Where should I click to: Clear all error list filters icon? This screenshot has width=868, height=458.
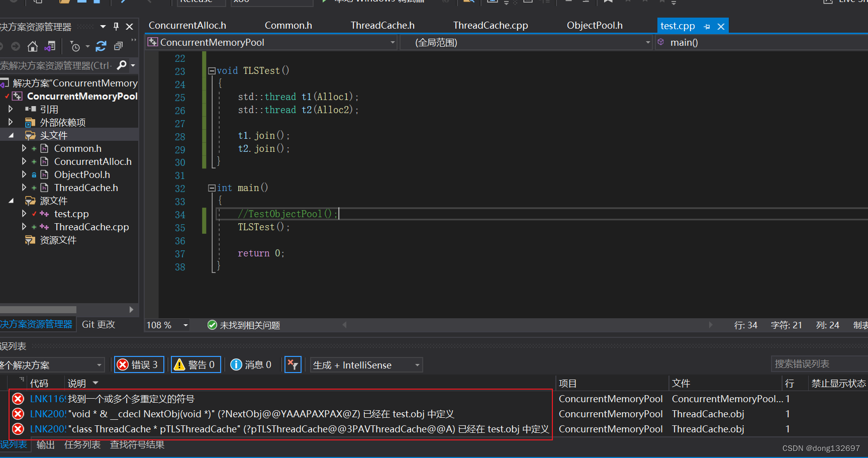point(293,364)
